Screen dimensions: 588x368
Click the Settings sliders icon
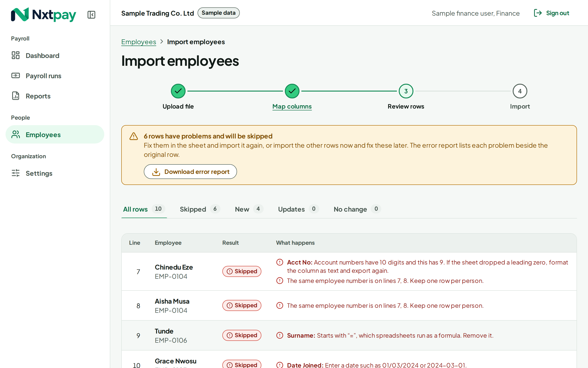pyautogui.click(x=16, y=173)
